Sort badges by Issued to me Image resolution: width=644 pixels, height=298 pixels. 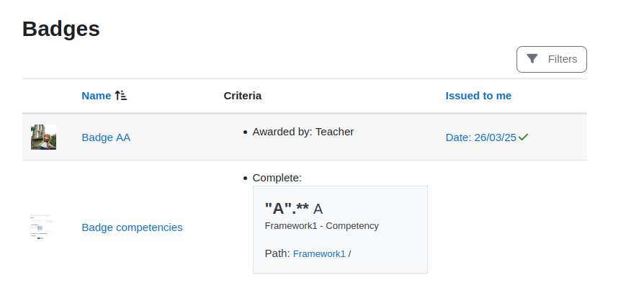(478, 96)
